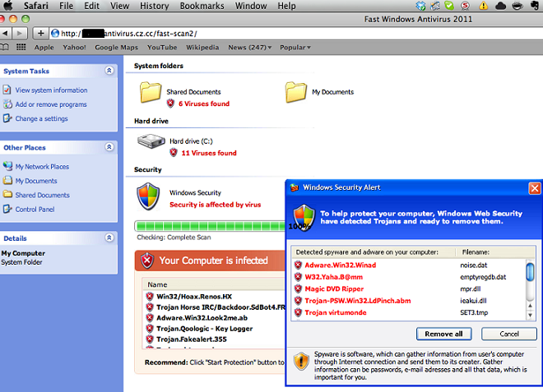Open the Popular bookmarks dropdown

(295, 48)
